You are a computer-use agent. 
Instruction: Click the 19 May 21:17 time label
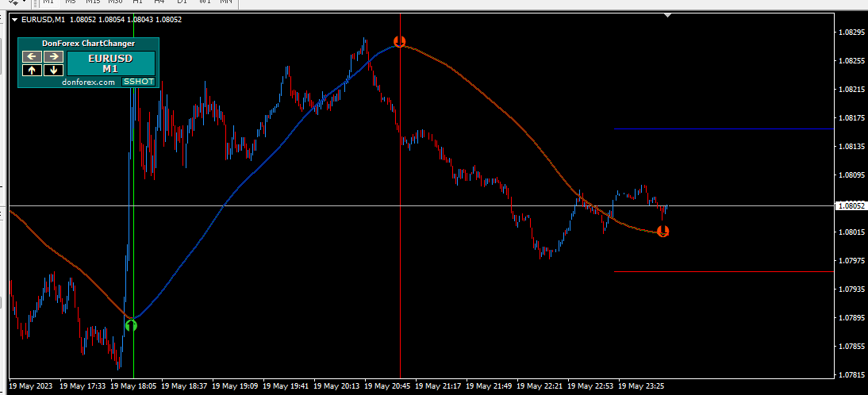point(439,385)
